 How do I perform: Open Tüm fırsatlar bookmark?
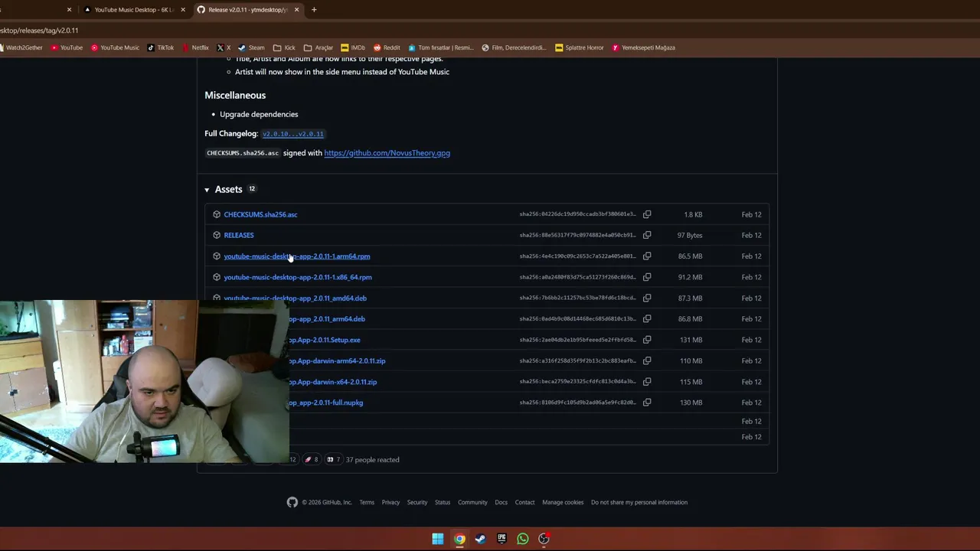[441, 47]
